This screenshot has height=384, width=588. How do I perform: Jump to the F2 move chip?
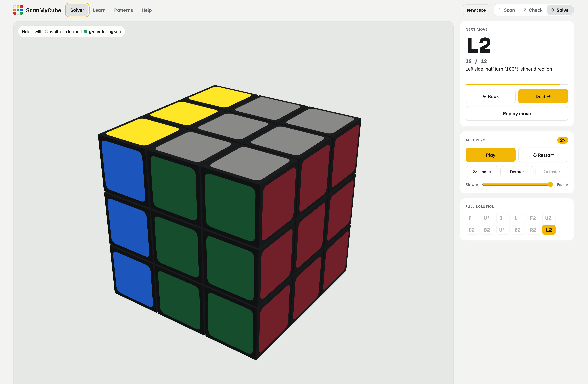click(533, 218)
